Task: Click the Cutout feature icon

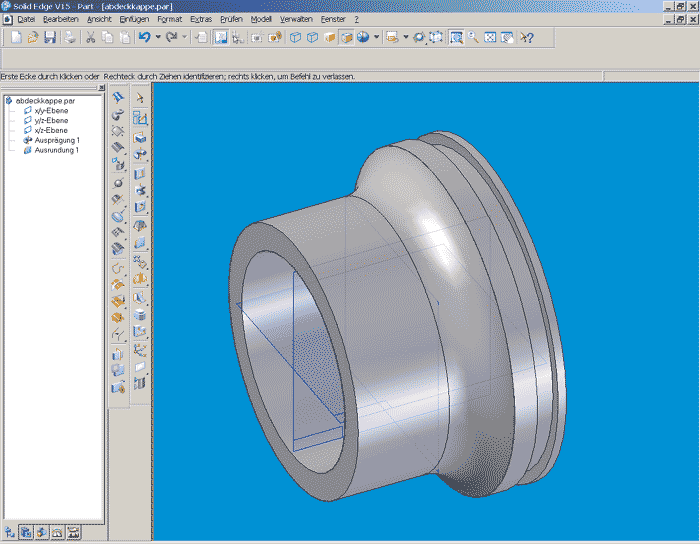Action: click(x=140, y=173)
